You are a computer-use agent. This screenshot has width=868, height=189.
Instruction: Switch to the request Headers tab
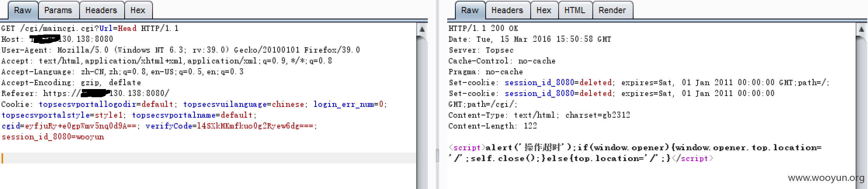coord(101,10)
